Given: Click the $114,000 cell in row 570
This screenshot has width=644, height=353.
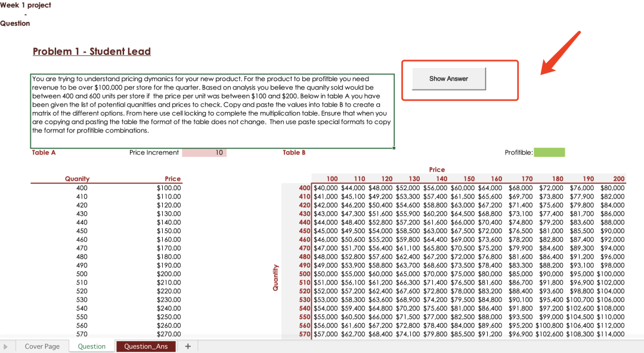Looking at the screenshot, I should (611, 335).
